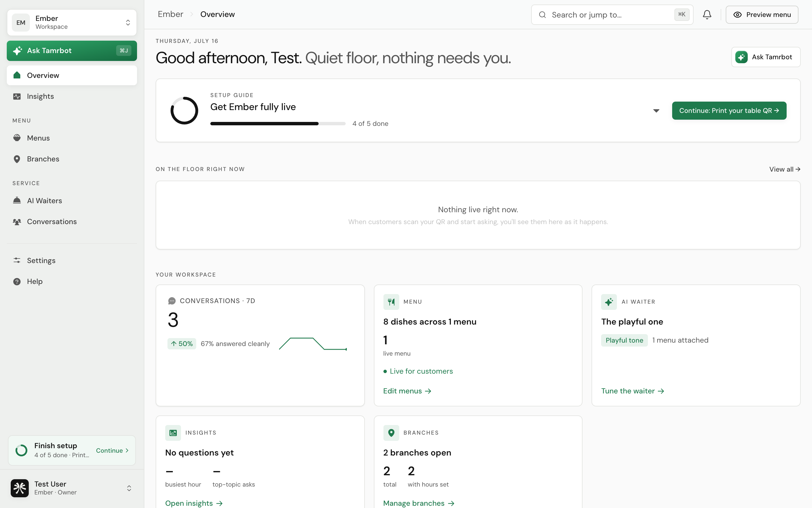
Task: Click the Overview home icon
Action: [x=17, y=75]
